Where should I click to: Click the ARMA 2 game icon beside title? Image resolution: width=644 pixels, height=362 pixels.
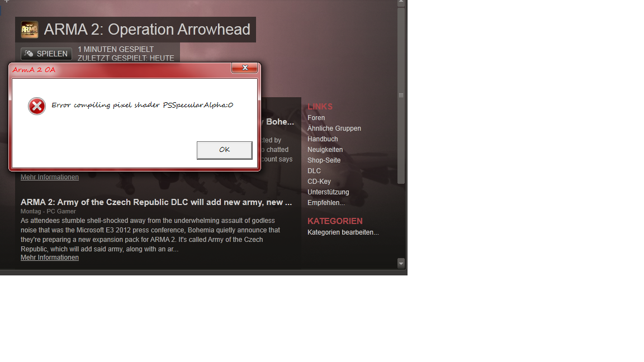[30, 30]
